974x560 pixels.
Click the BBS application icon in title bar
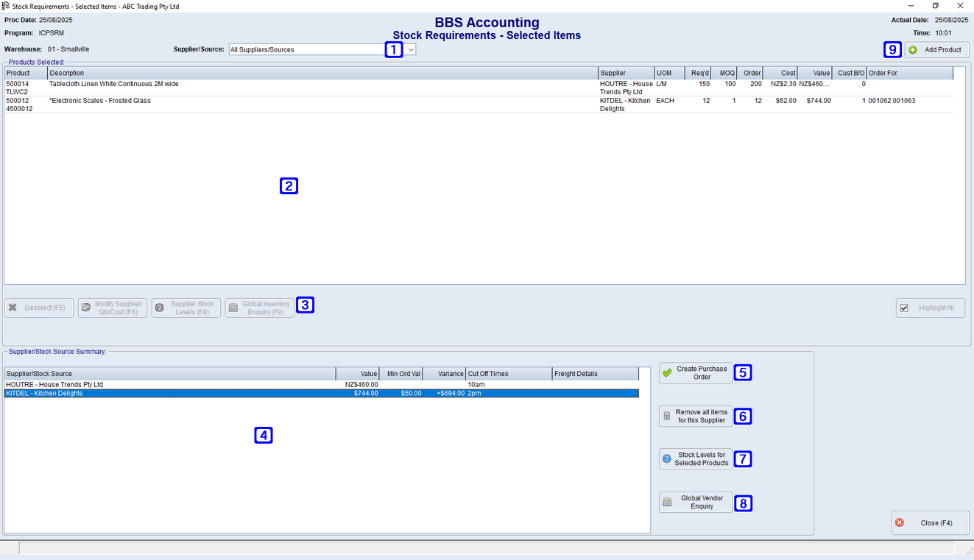pyautogui.click(x=6, y=6)
